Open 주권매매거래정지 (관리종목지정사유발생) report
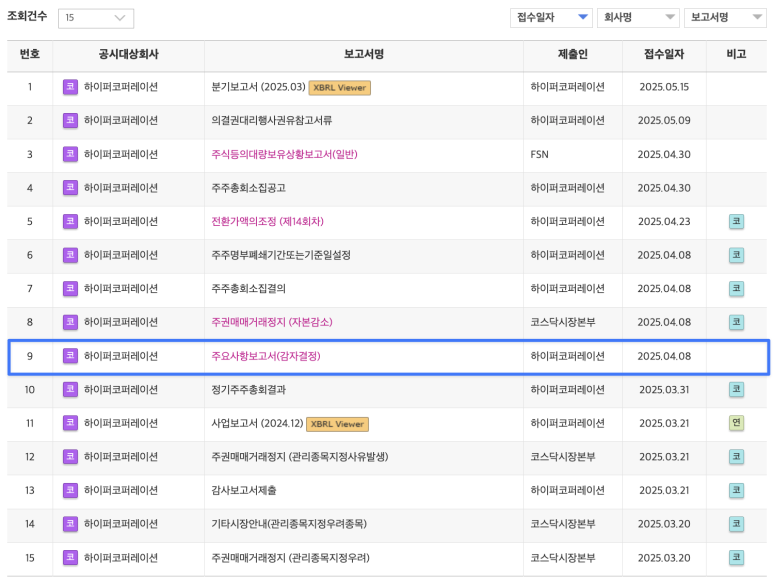The image size is (773, 581). pyautogui.click(x=300, y=457)
